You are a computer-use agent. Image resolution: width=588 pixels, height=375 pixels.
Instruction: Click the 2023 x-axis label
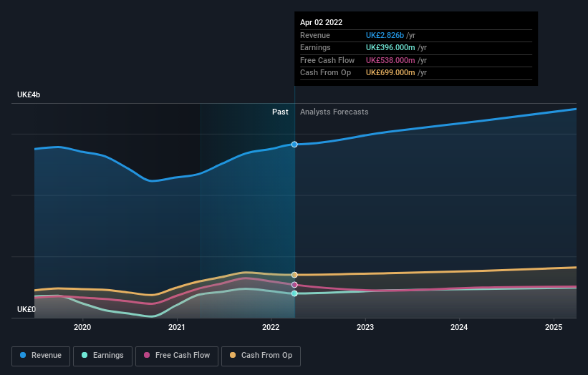pos(365,327)
